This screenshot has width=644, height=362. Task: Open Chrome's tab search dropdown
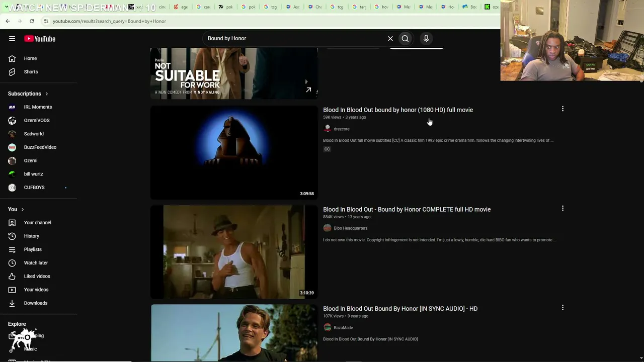[7, 7]
